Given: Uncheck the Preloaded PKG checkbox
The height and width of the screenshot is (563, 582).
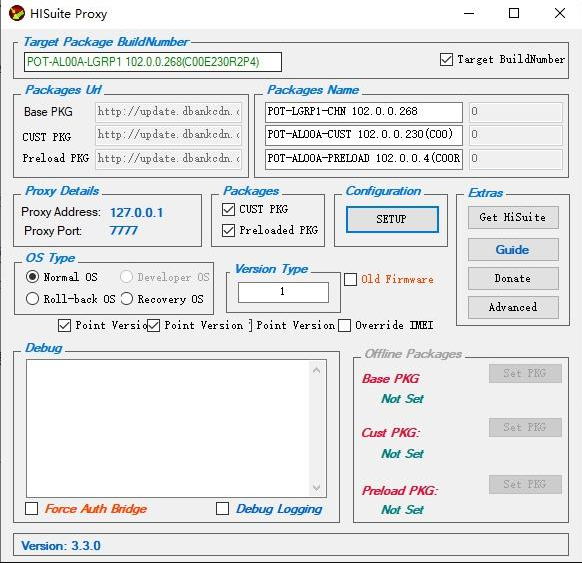Looking at the screenshot, I should [x=228, y=230].
